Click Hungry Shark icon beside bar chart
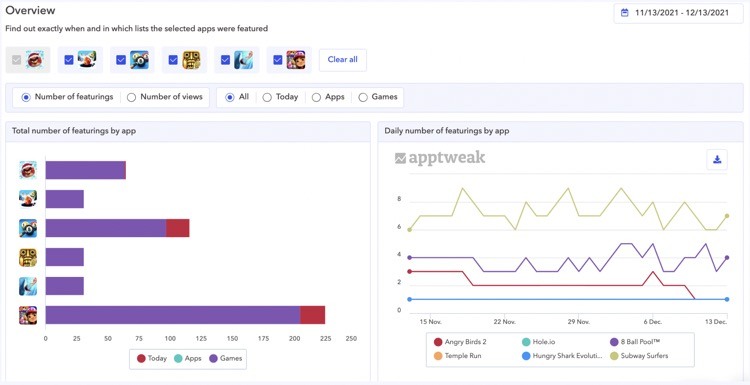The width and height of the screenshot is (750, 385). pyautogui.click(x=28, y=286)
